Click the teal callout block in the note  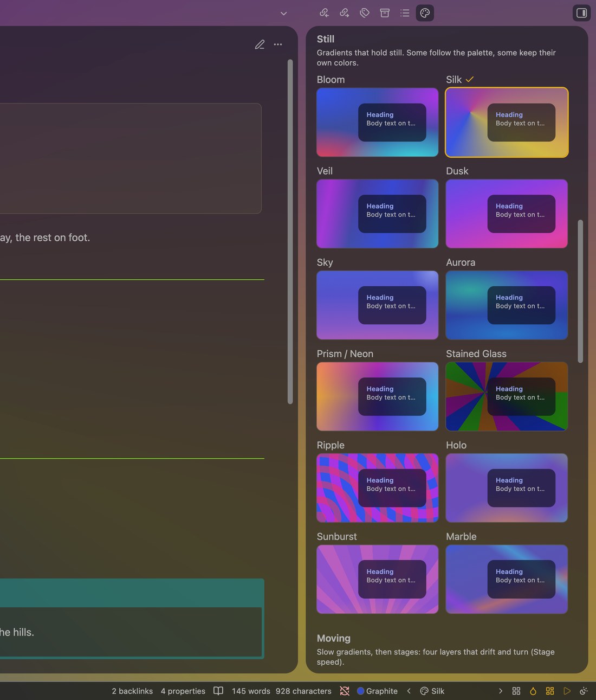click(132, 619)
